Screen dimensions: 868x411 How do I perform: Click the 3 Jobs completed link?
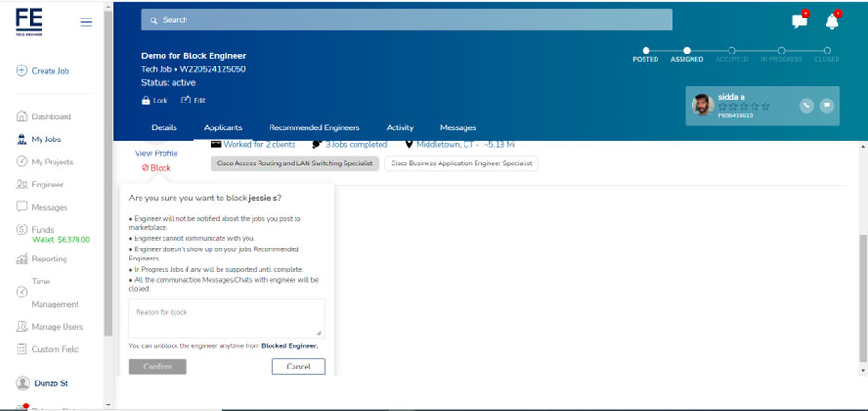click(356, 145)
